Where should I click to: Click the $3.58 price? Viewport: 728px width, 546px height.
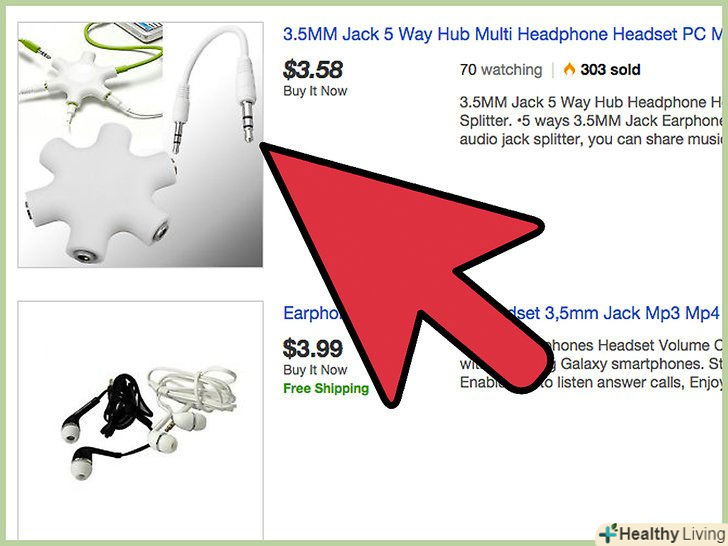313,70
